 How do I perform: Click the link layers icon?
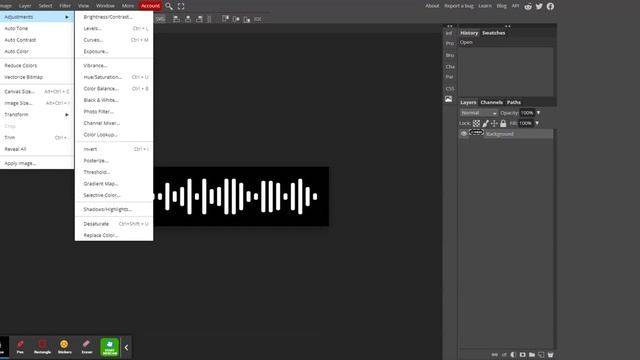click(x=495, y=355)
